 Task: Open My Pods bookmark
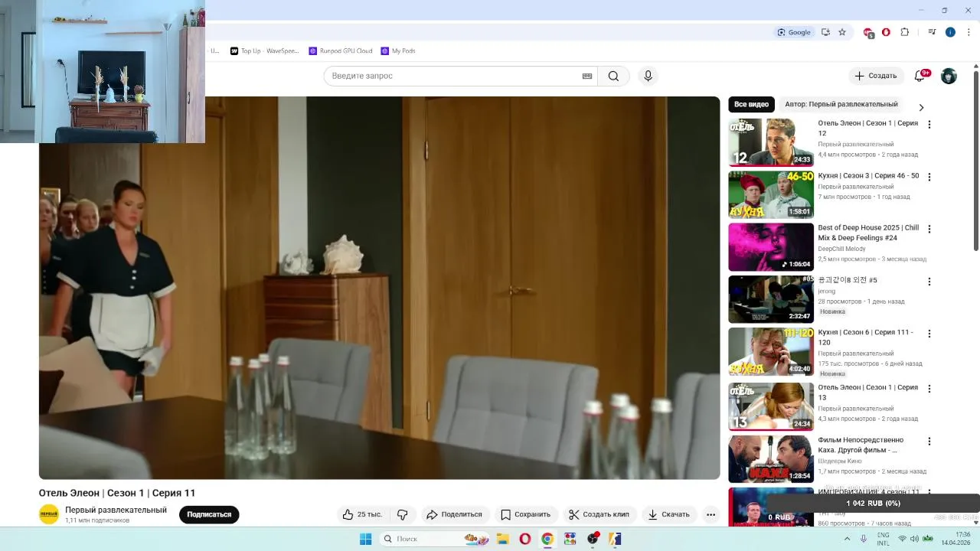[x=398, y=51]
